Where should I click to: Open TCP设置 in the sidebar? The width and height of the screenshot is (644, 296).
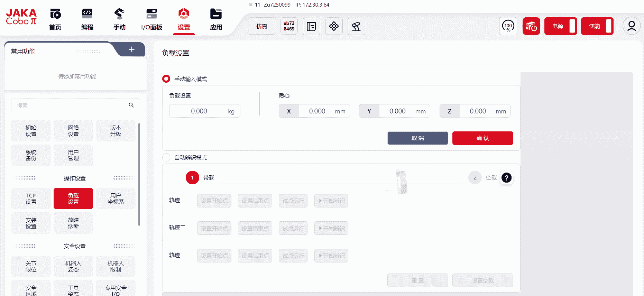click(31, 198)
